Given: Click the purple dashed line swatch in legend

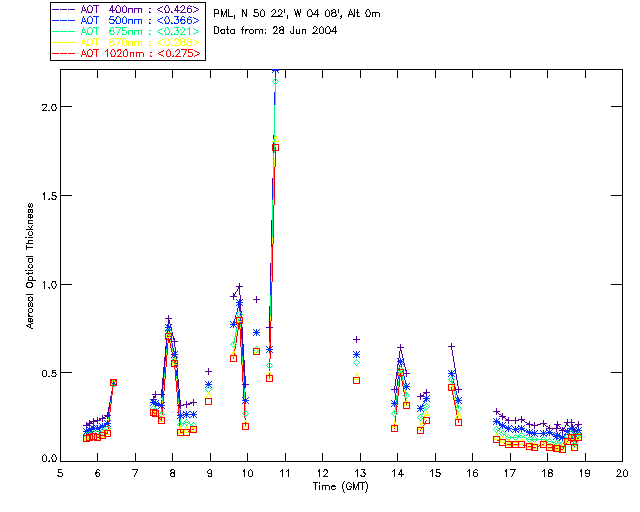Looking at the screenshot, I should coord(65,9).
